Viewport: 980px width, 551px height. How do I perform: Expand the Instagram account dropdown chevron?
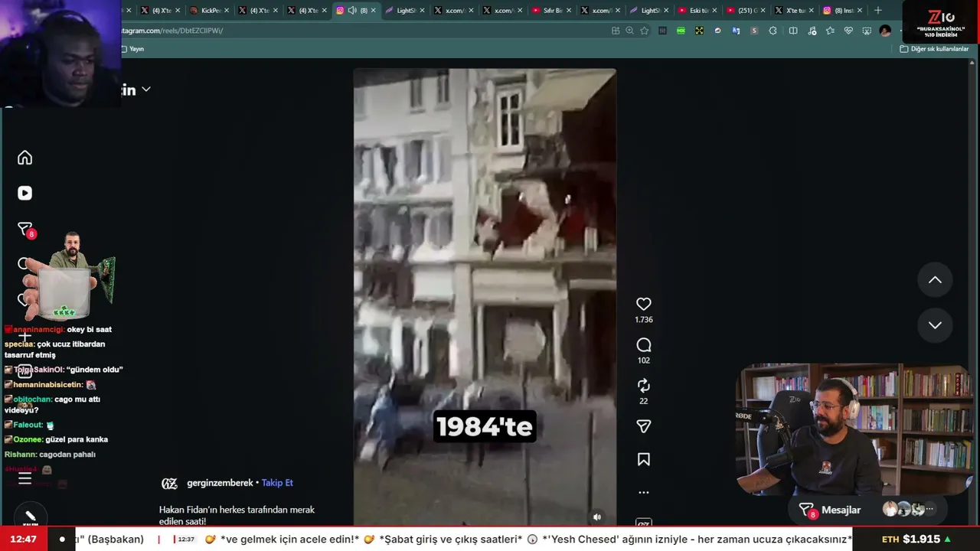[x=145, y=90]
